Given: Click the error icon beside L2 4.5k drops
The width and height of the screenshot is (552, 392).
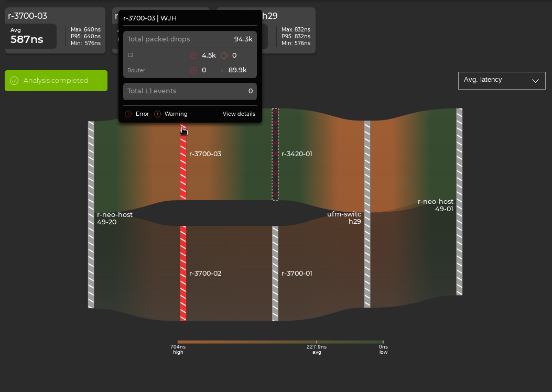Looking at the screenshot, I should 193,55.
